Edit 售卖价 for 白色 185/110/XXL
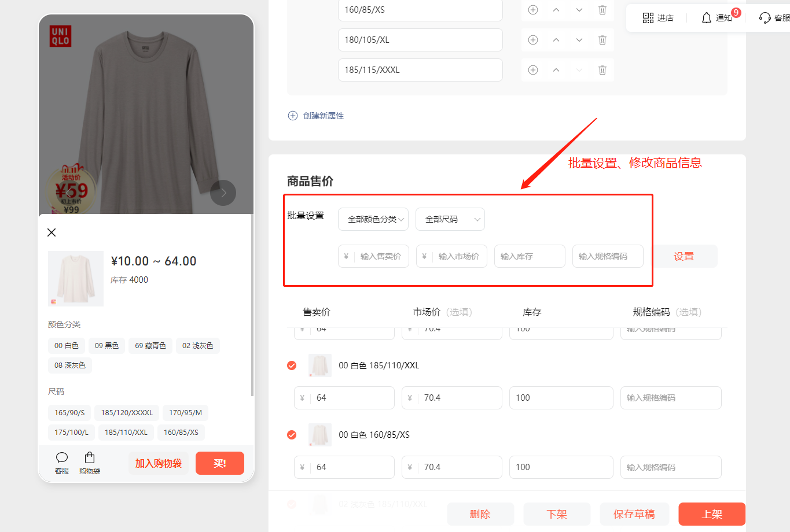The height and width of the screenshot is (532, 790). [344, 398]
